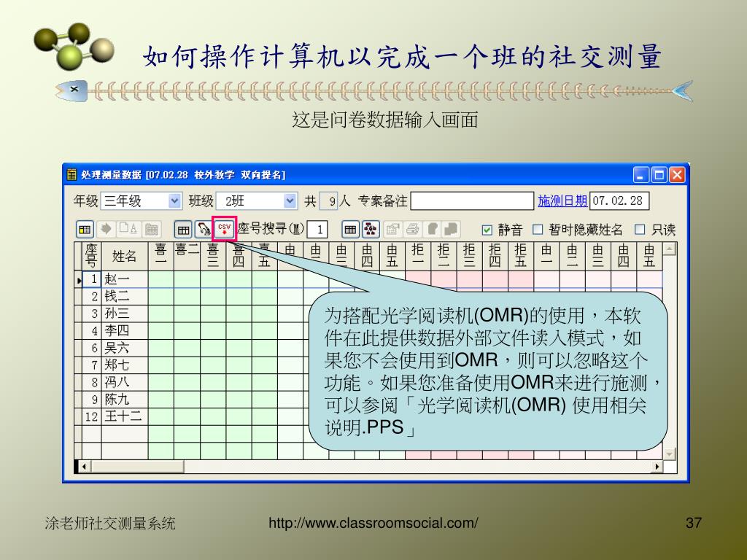The width and height of the screenshot is (747, 560).
Task: Click the pen input tool icon
Action: [204, 230]
